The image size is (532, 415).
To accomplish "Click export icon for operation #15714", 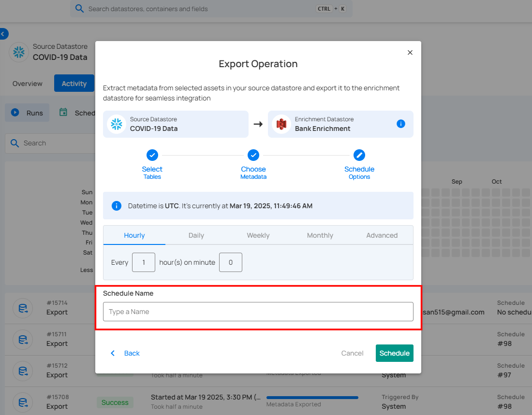I will (x=22, y=308).
